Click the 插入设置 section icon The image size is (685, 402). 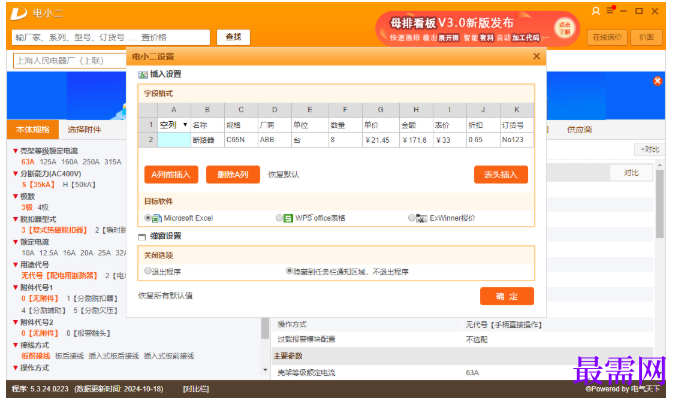pos(143,75)
